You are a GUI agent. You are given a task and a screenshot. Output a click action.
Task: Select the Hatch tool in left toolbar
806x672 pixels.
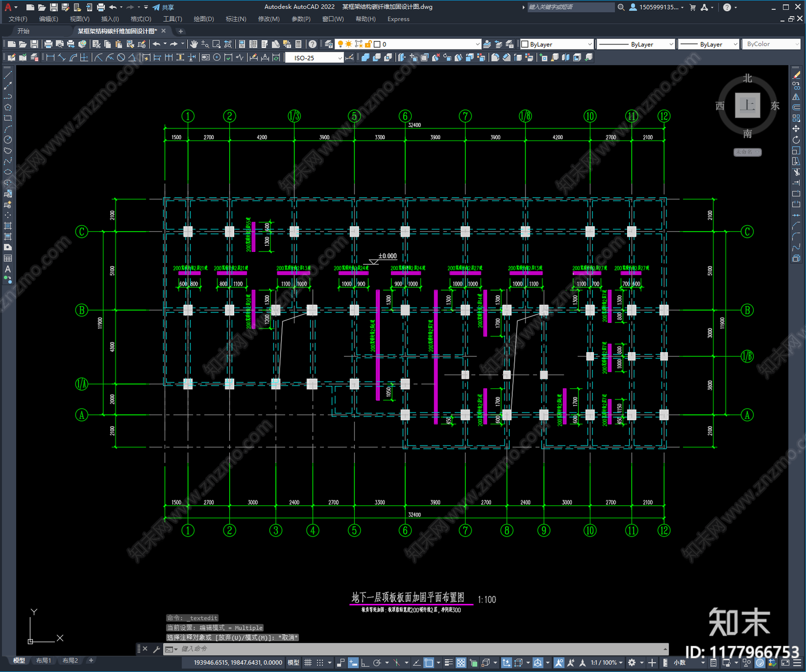8,226
